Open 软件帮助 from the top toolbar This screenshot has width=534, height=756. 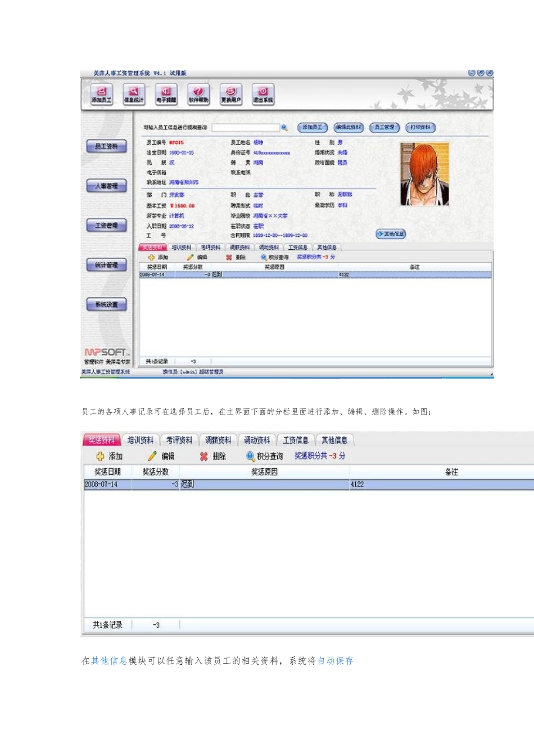click(198, 93)
